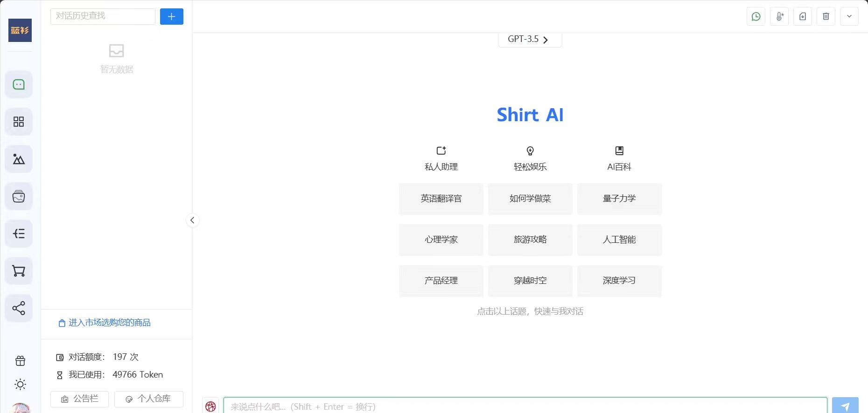Screen dimensions: 868x413
Task: Choose the 心理学家 topic
Action: 441,240
